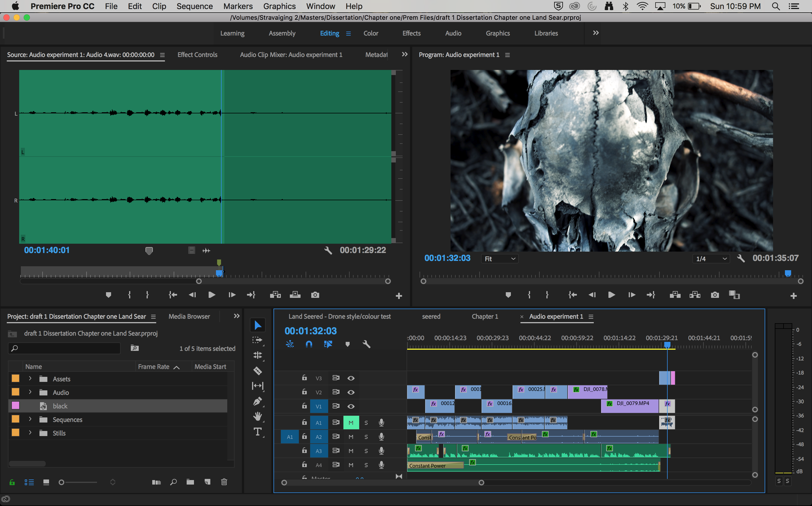Click the Project panel search field
This screenshot has width=812, height=506.
(x=67, y=348)
